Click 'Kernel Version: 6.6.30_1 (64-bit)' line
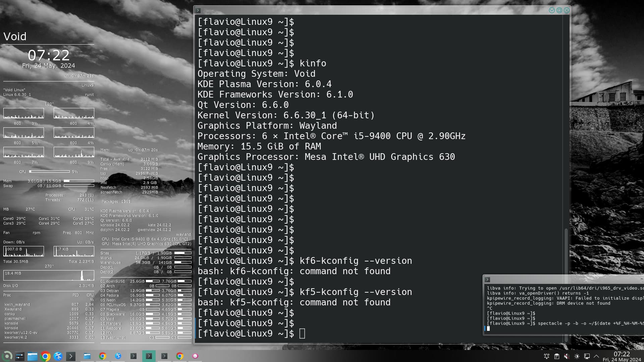This screenshot has height=362, width=644. 286,115
